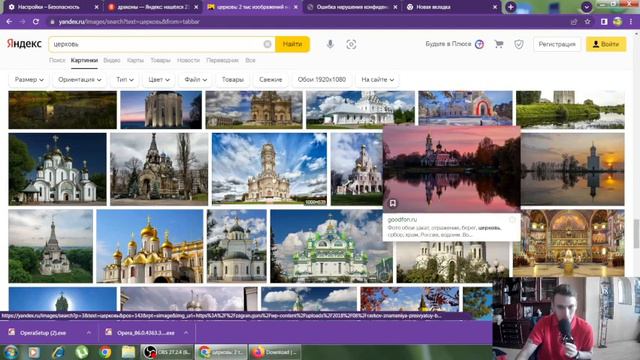Open the green-and-white cathedral thumbnail

[x=331, y=246]
